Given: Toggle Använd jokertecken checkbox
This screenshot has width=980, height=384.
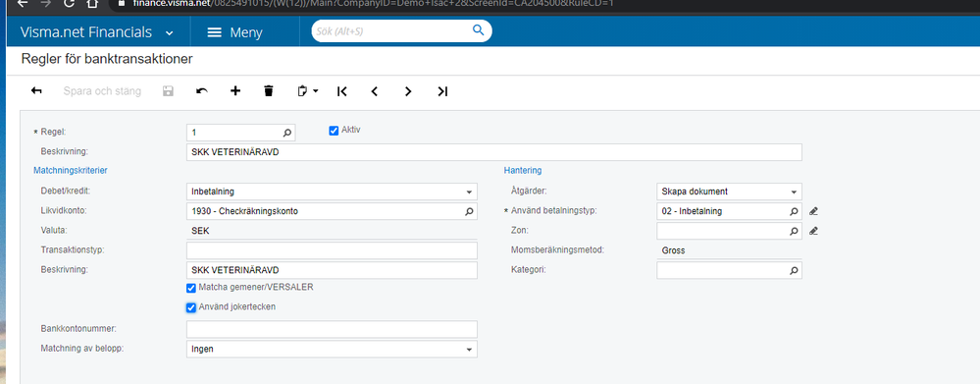Looking at the screenshot, I should (x=191, y=307).
